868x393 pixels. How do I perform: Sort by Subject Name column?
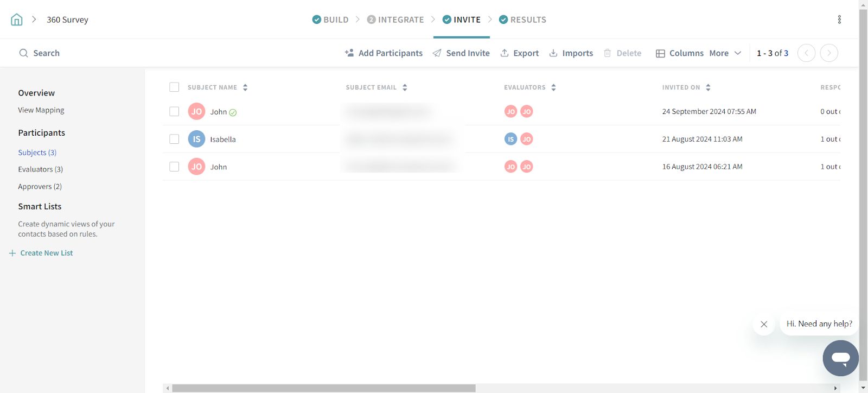245,87
